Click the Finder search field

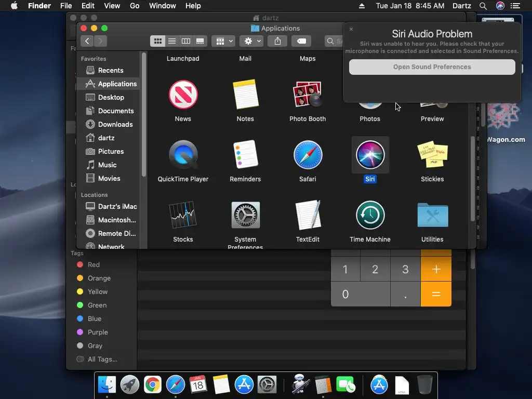tap(334, 41)
